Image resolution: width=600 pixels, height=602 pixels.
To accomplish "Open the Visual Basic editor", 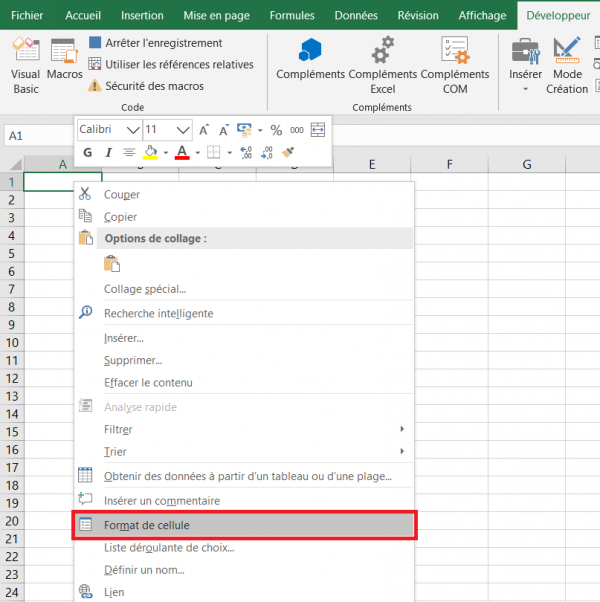I will point(25,66).
